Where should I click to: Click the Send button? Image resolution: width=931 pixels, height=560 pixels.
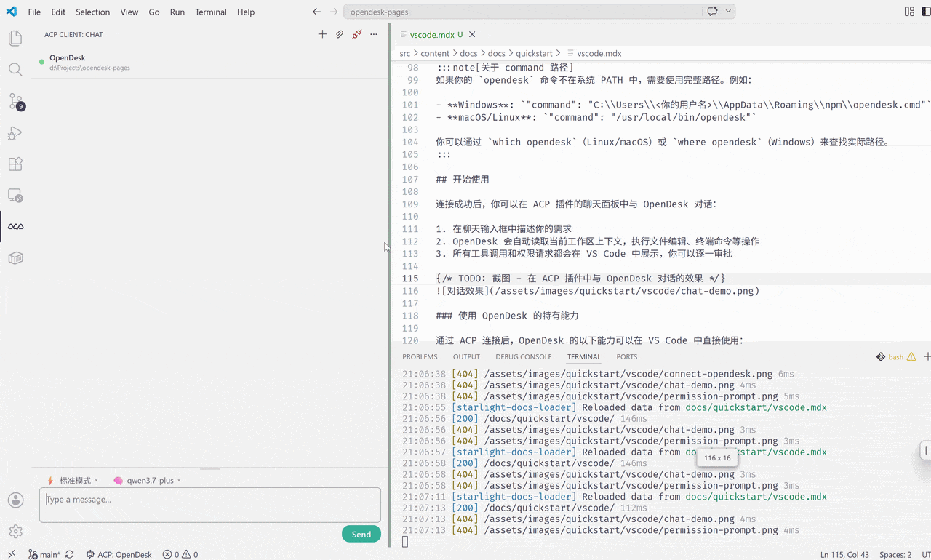click(x=361, y=534)
